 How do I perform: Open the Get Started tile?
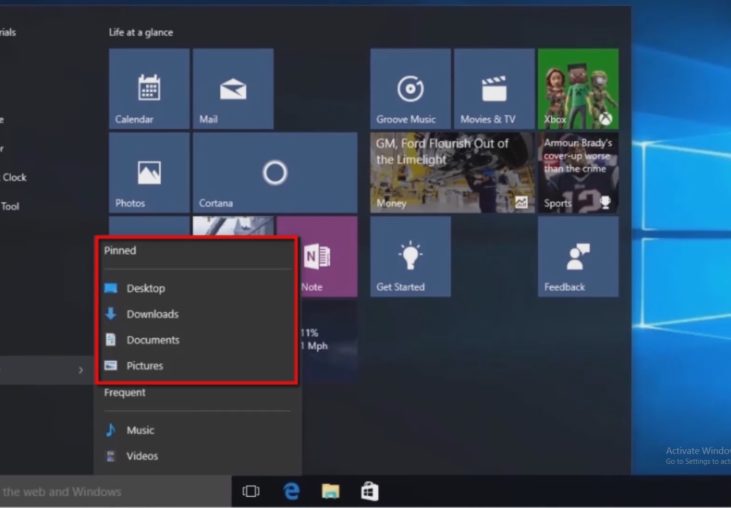point(411,257)
